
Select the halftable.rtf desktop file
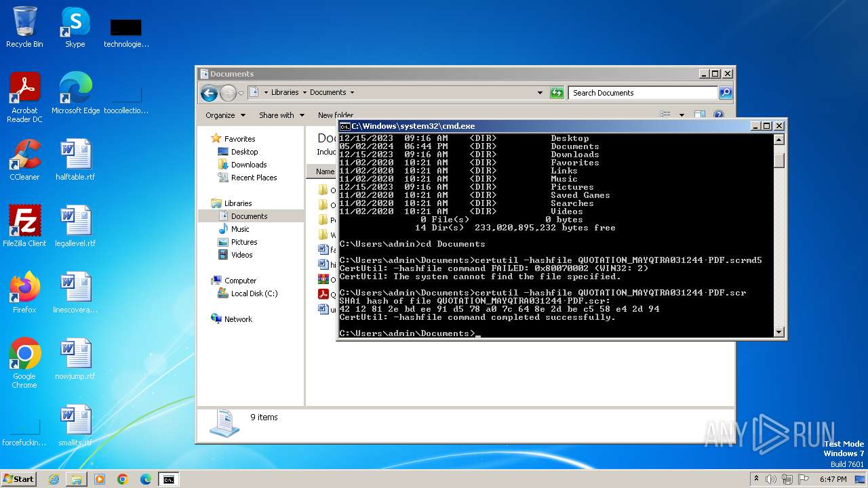(75, 160)
